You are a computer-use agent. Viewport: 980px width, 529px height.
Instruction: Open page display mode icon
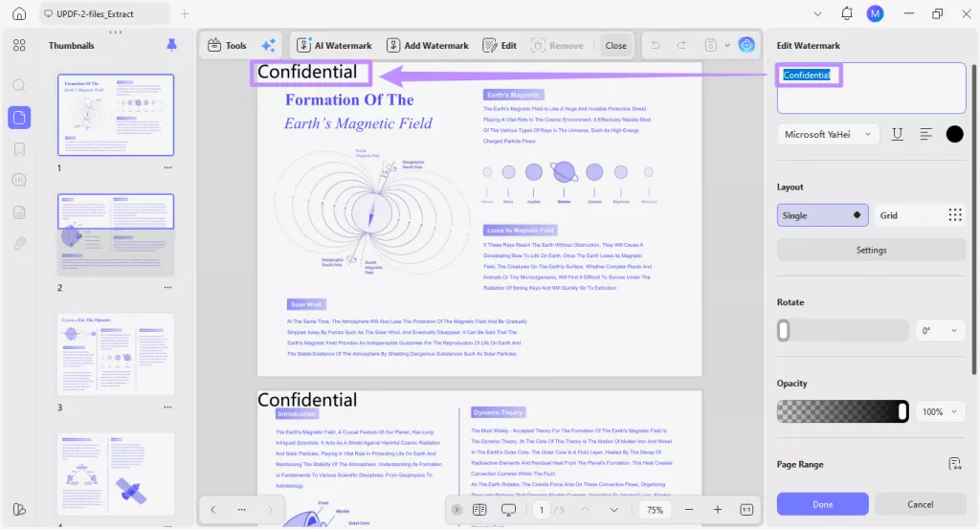point(479,510)
